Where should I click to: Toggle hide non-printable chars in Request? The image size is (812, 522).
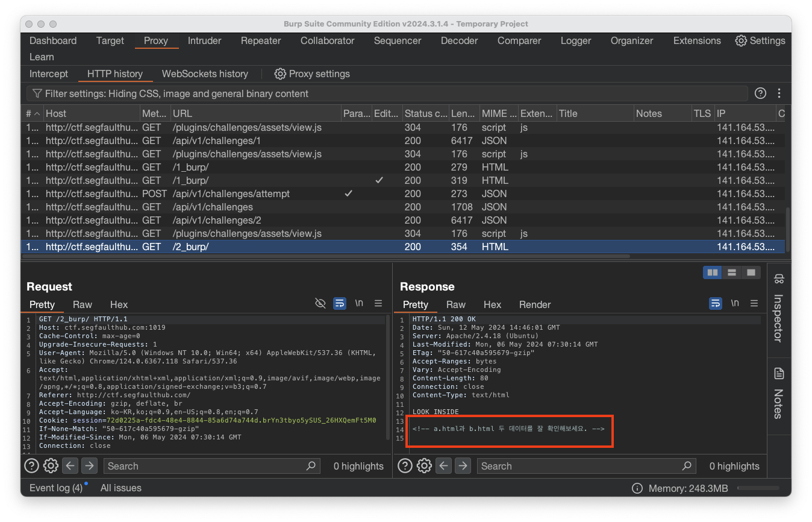320,303
